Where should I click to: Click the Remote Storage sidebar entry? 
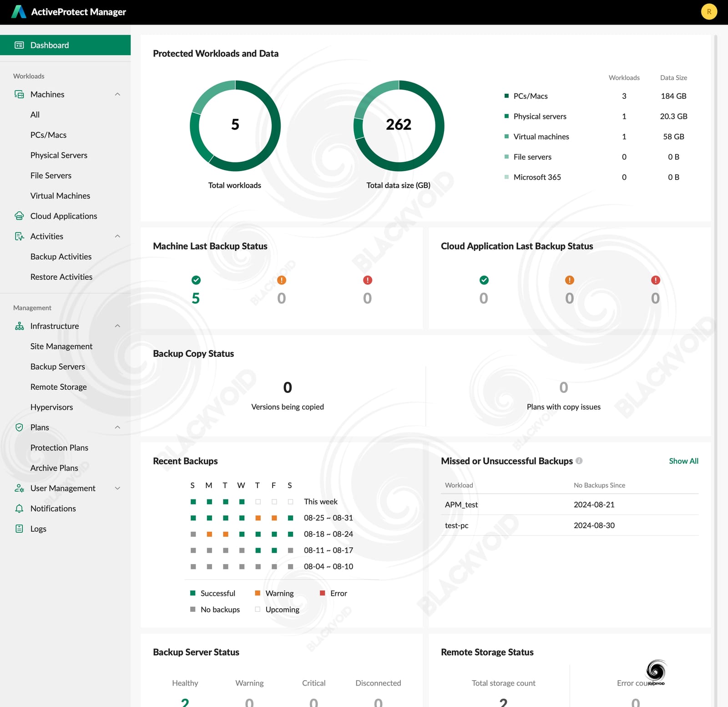point(58,387)
